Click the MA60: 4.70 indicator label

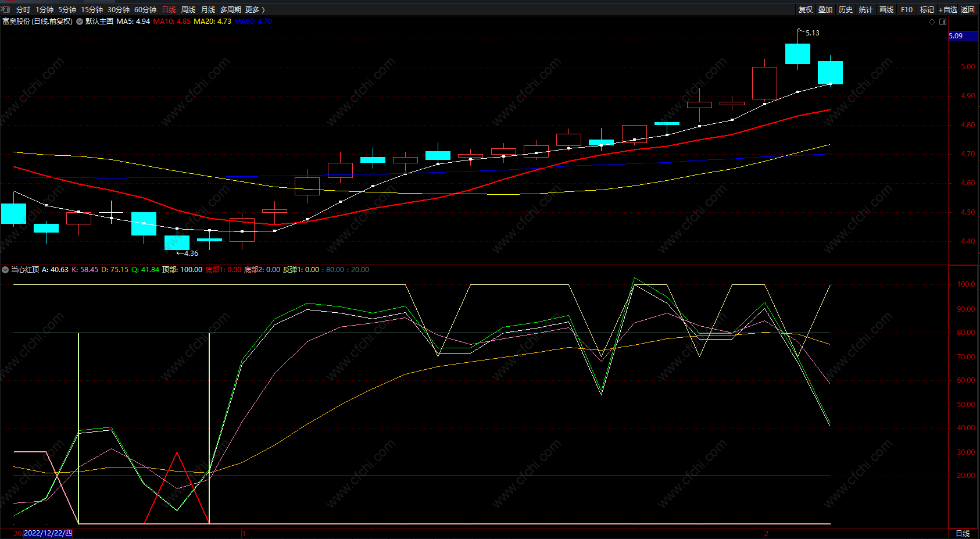click(x=253, y=22)
